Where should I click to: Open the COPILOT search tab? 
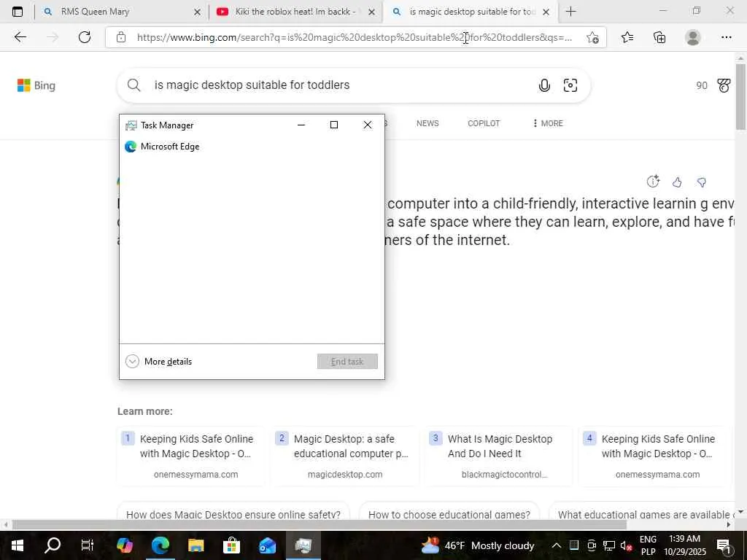point(484,123)
